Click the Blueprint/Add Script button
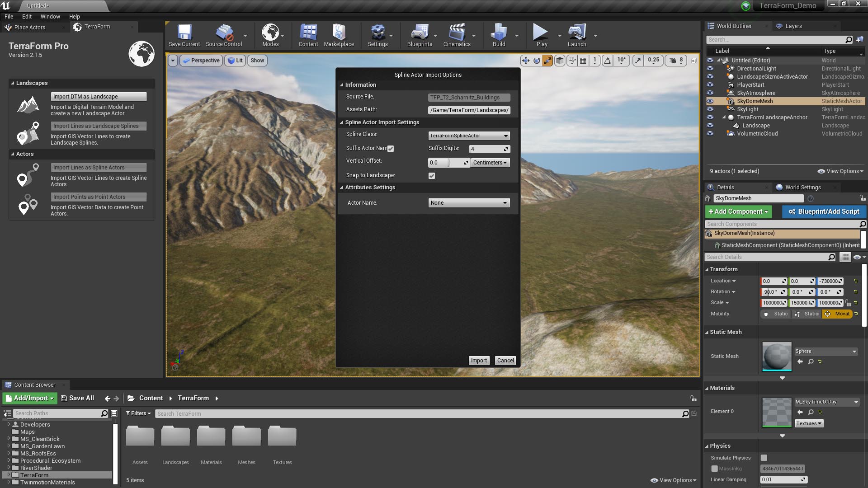 [x=824, y=211]
